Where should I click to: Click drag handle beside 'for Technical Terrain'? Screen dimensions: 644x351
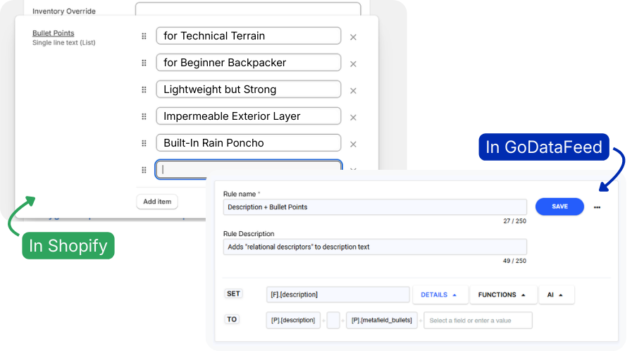click(x=144, y=36)
